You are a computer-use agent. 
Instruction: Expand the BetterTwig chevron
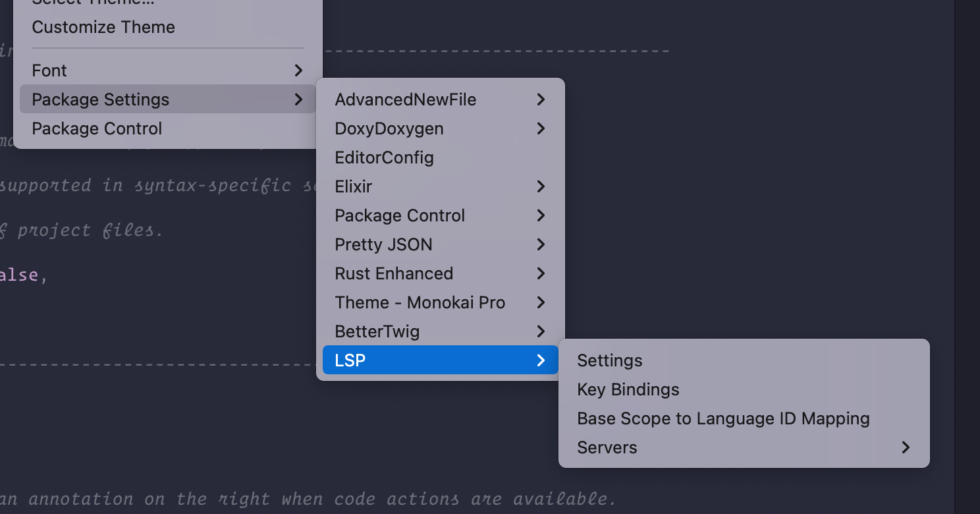click(541, 331)
